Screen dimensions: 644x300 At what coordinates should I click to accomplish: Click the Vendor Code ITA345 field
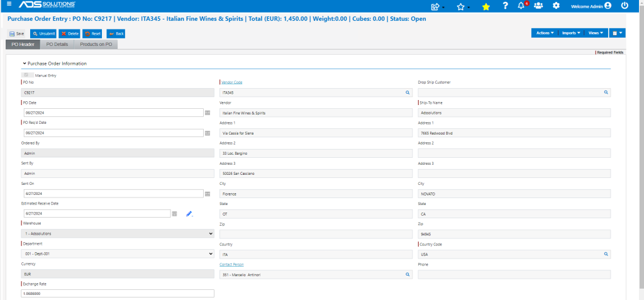[x=316, y=93]
